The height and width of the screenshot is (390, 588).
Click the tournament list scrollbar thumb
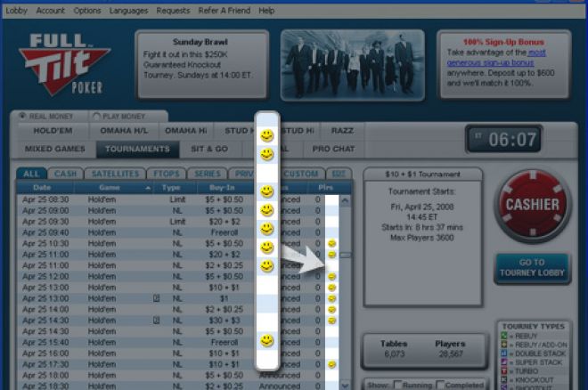coord(346,256)
